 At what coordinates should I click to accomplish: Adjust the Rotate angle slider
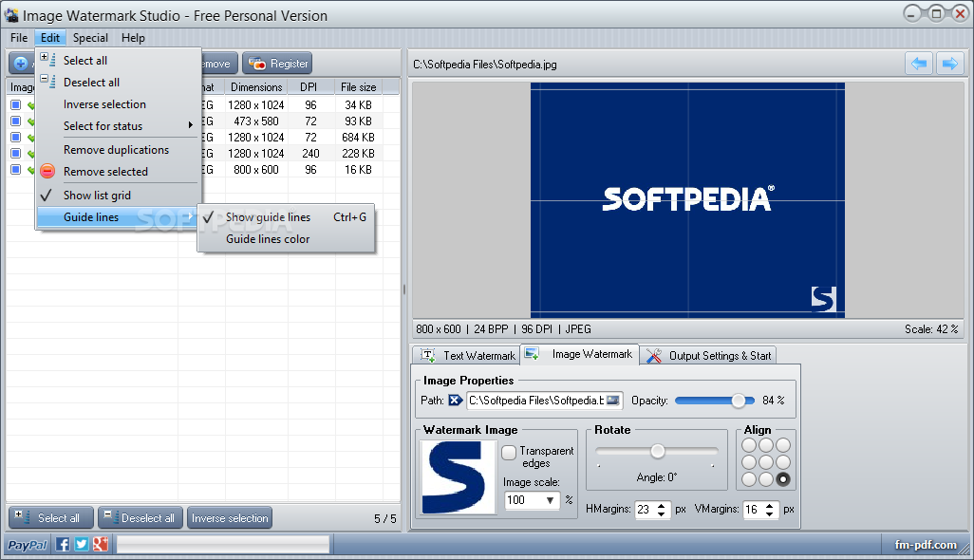(657, 452)
